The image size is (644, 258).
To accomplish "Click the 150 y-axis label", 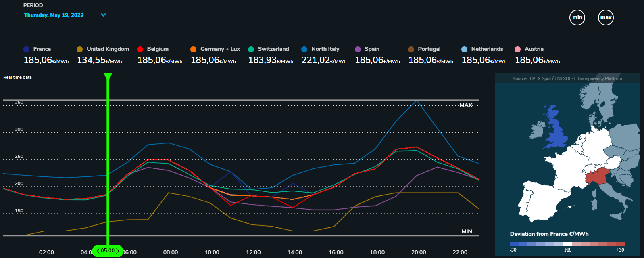I will point(19,210).
